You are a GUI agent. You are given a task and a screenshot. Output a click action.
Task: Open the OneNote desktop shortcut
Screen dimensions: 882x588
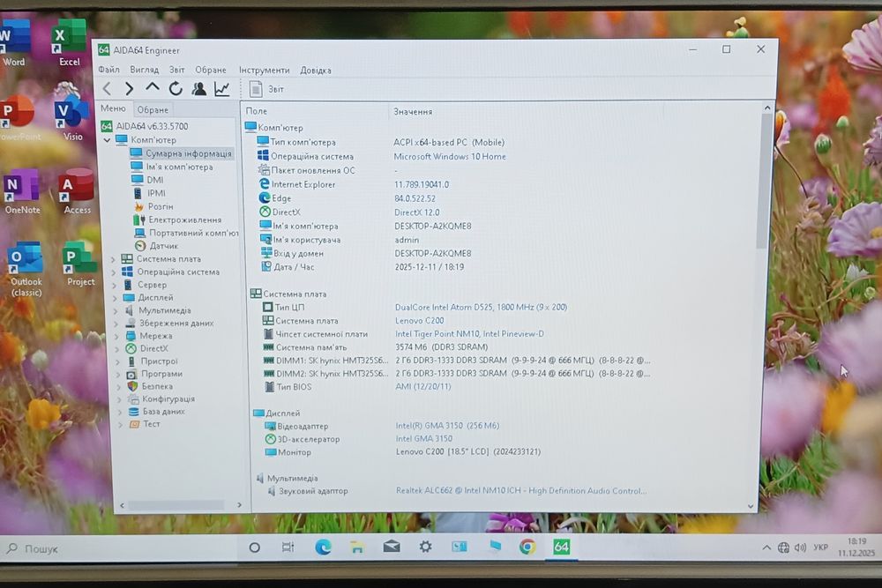coord(21,191)
